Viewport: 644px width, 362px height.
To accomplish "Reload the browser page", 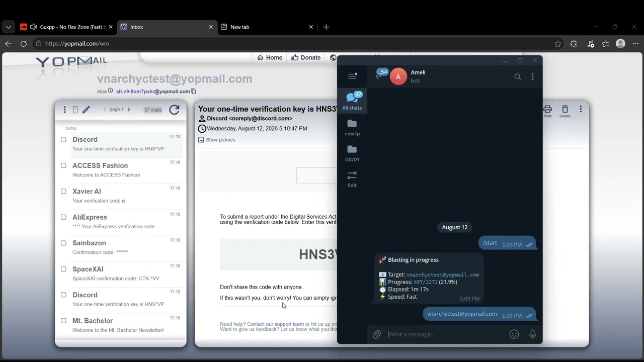I will pos(23,44).
